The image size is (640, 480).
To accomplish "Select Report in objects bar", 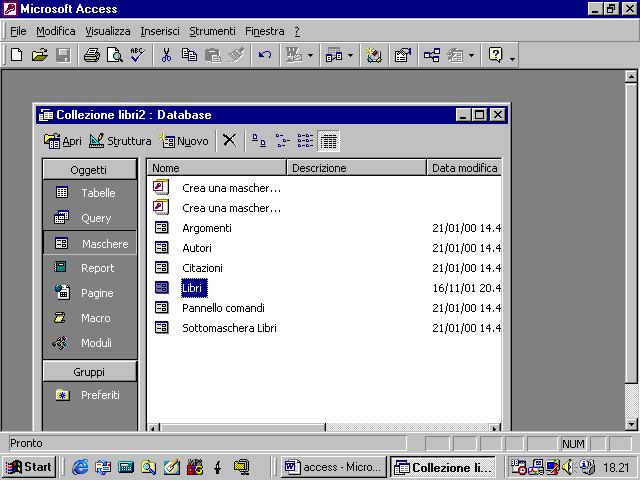I will click(89, 268).
